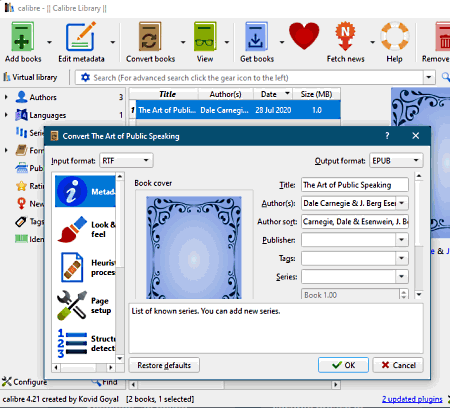Image resolution: width=450 pixels, height=408 pixels.
Task: Click the magnifier search icon
Action: (x=446, y=77)
